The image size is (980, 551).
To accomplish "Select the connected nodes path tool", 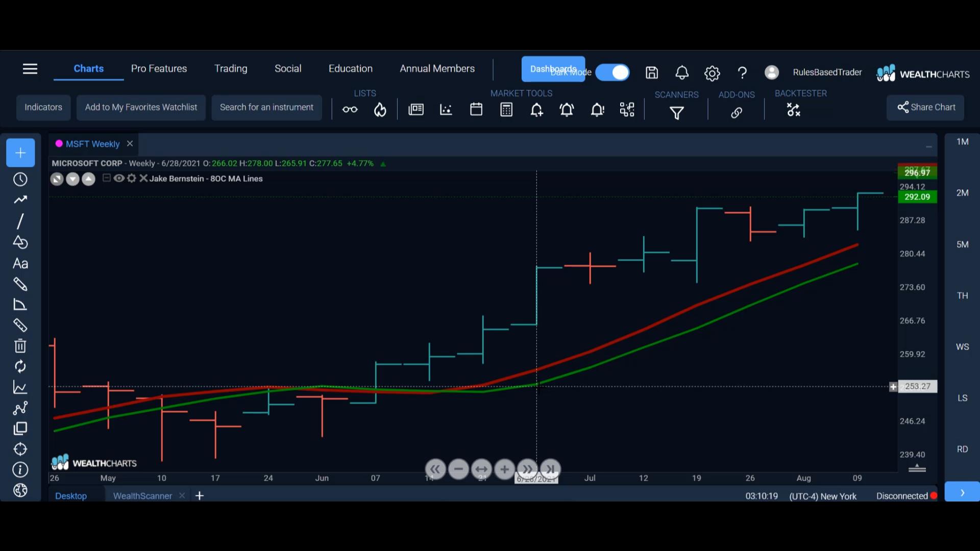I will point(20,408).
